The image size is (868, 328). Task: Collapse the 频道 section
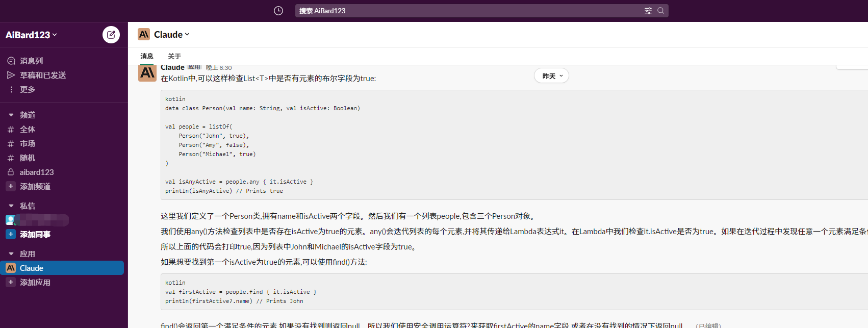11,115
